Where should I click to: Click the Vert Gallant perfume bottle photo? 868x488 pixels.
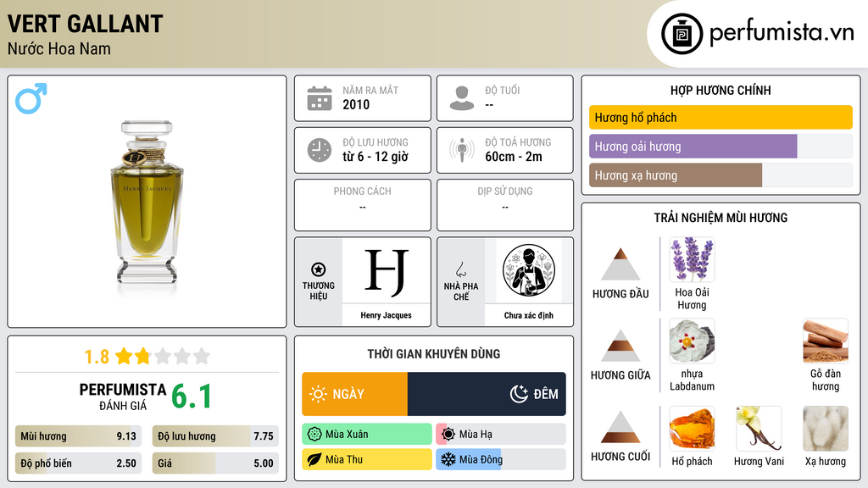click(x=147, y=202)
